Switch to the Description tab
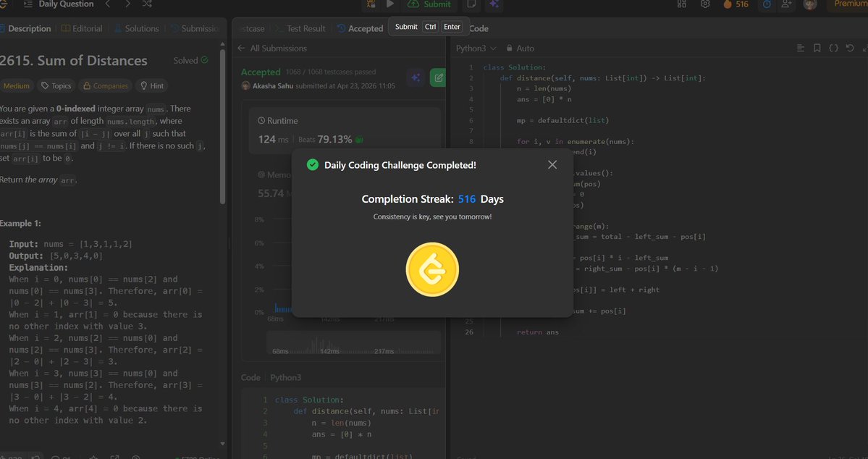Viewport: 868px width, 459px height. tap(25, 29)
